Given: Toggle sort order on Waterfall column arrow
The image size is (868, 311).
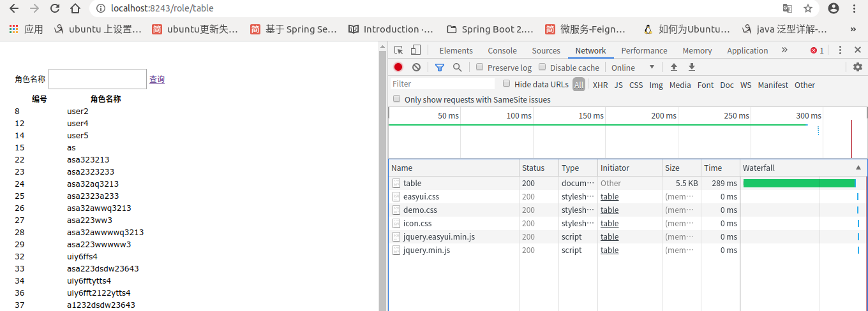Looking at the screenshot, I should click(x=858, y=168).
